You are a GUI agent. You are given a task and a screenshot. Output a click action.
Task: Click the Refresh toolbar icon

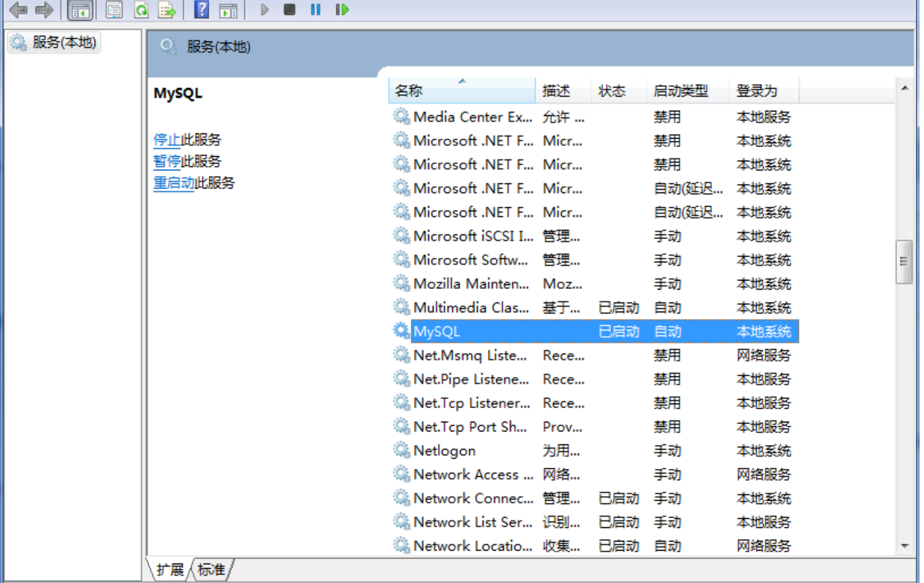(141, 10)
